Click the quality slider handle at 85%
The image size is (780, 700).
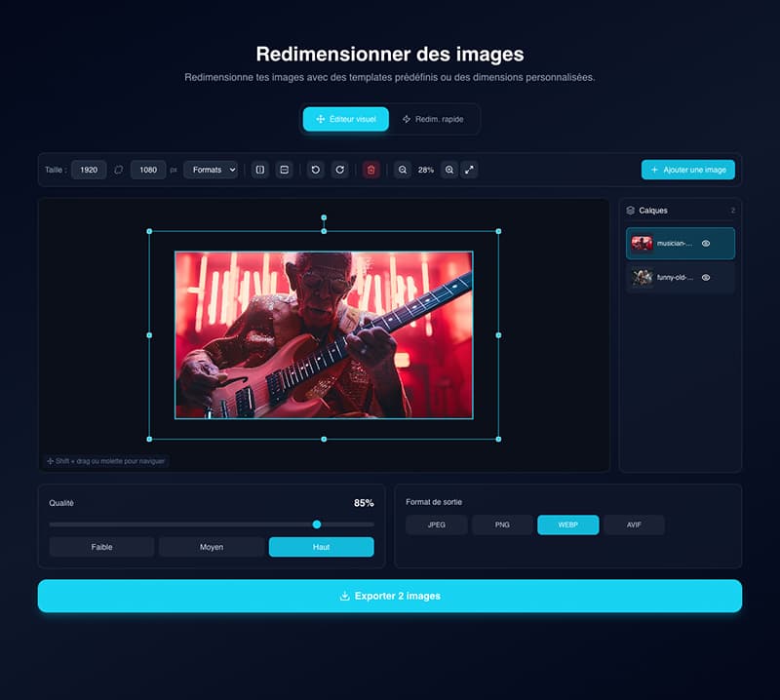317,525
